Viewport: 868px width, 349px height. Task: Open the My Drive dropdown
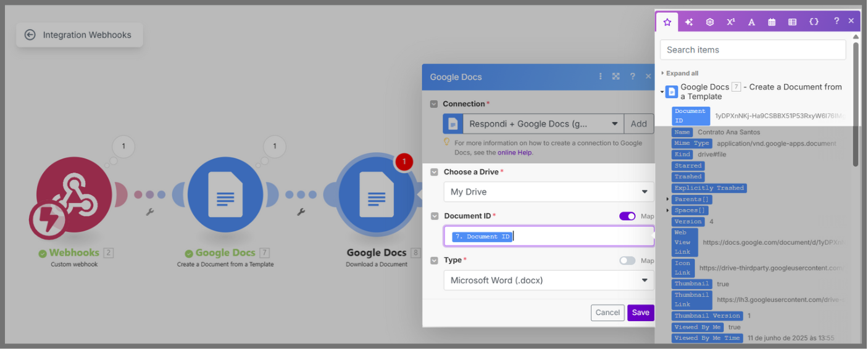click(x=548, y=192)
